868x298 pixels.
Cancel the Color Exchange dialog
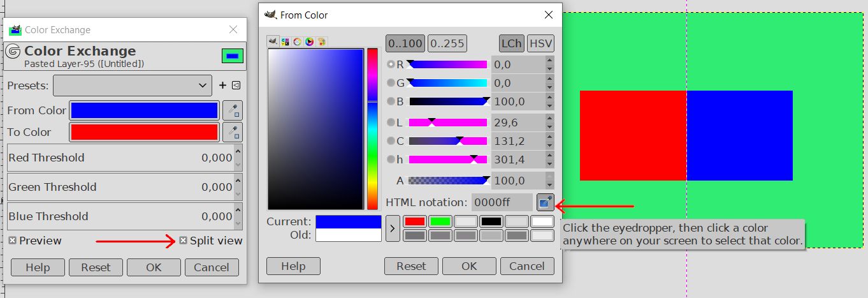point(212,267)
